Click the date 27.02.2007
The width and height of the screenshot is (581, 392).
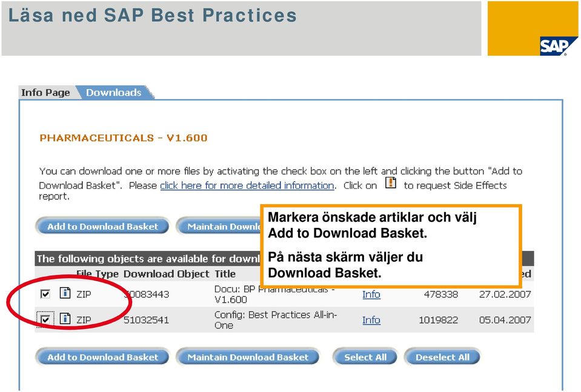[505, 294]
